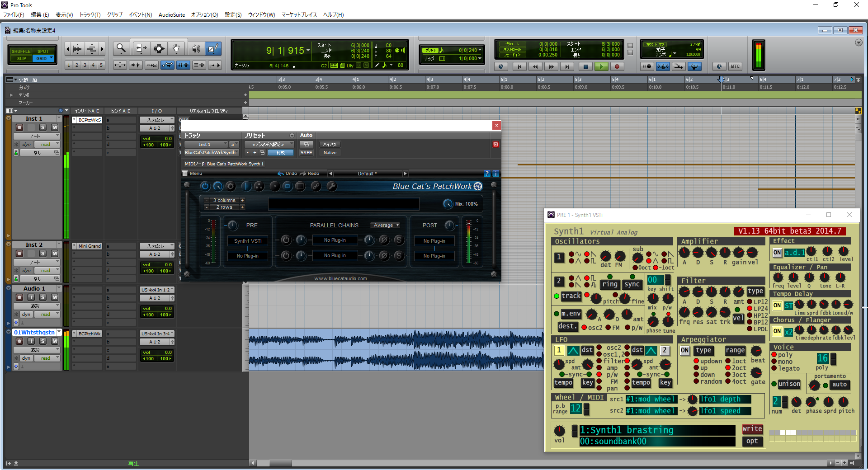Click the Synth1 opt button

752,441
